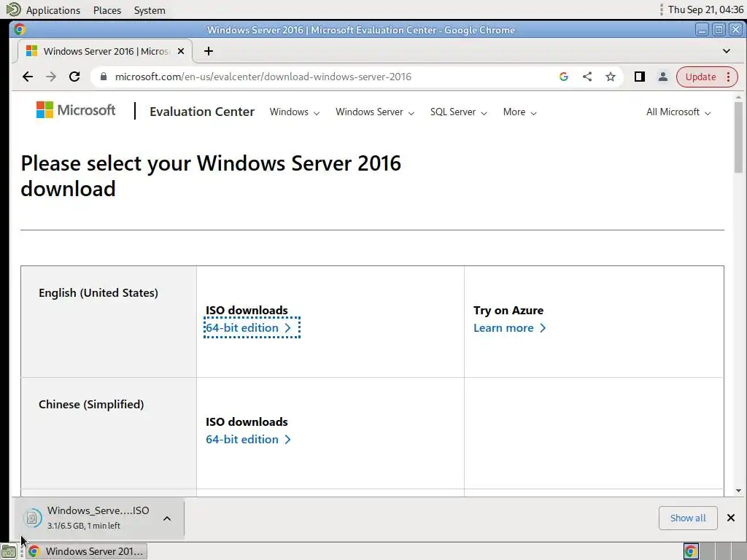The height and width of the screenshot is (560, 747).
Task: Expand the SQL Server menu
Action: (458, 112)
